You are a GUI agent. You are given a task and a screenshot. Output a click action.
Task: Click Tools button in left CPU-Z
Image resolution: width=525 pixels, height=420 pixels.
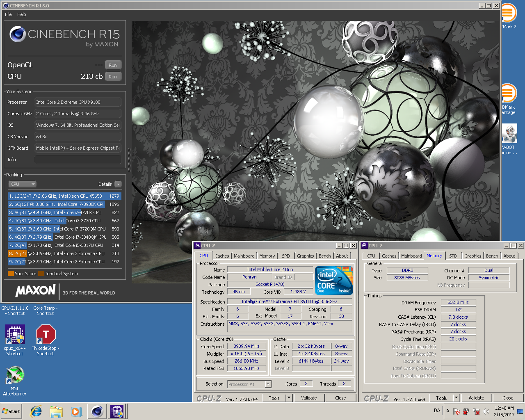point(274,398)
